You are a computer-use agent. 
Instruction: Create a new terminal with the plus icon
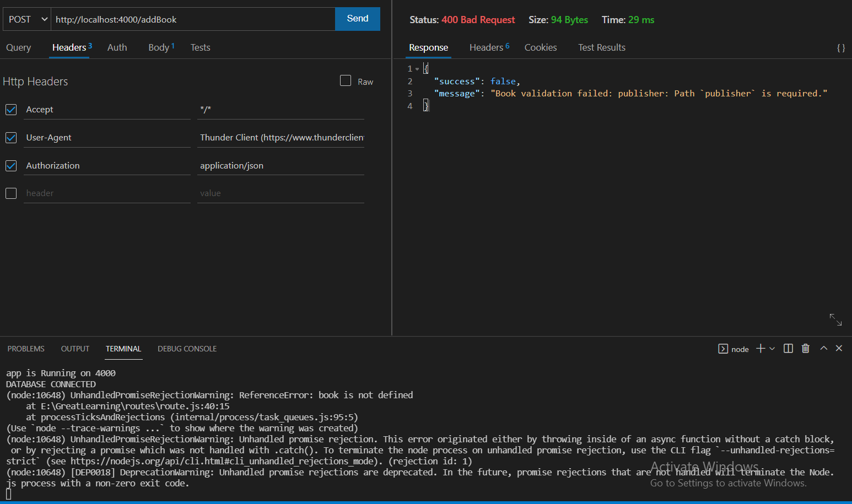(761, 348)
